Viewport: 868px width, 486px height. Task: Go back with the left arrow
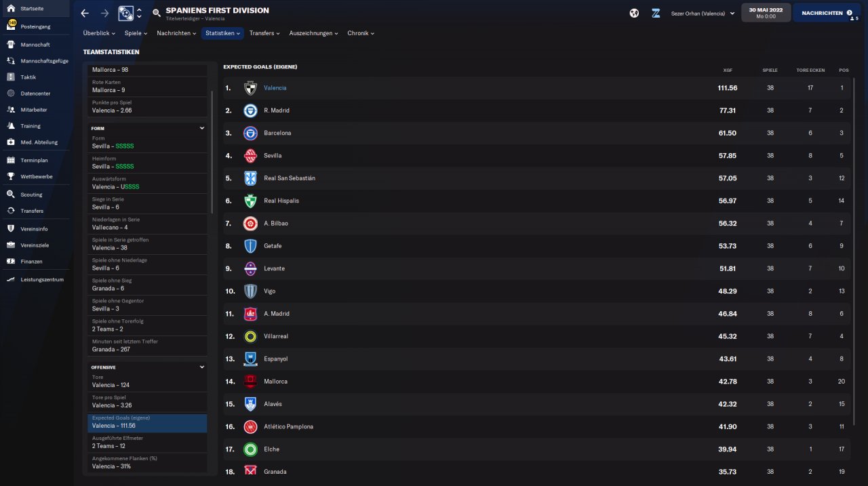point(84,13)
